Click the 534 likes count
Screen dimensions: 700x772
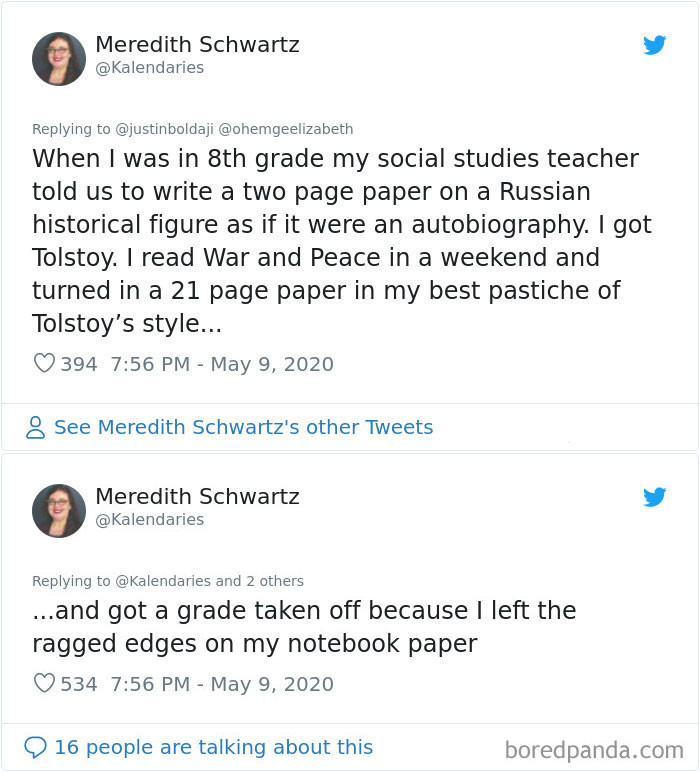click(x=79, y=684)
